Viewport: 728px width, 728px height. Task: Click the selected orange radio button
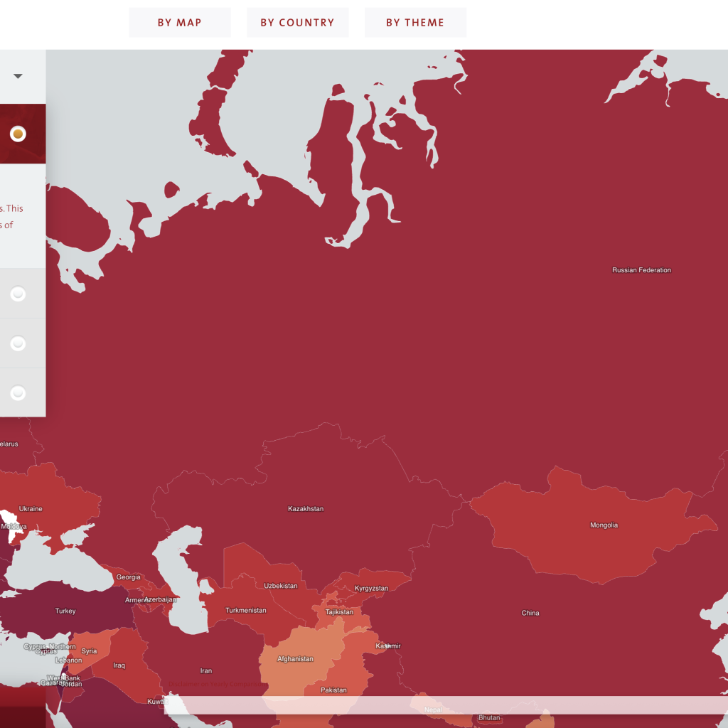[18, 134]
